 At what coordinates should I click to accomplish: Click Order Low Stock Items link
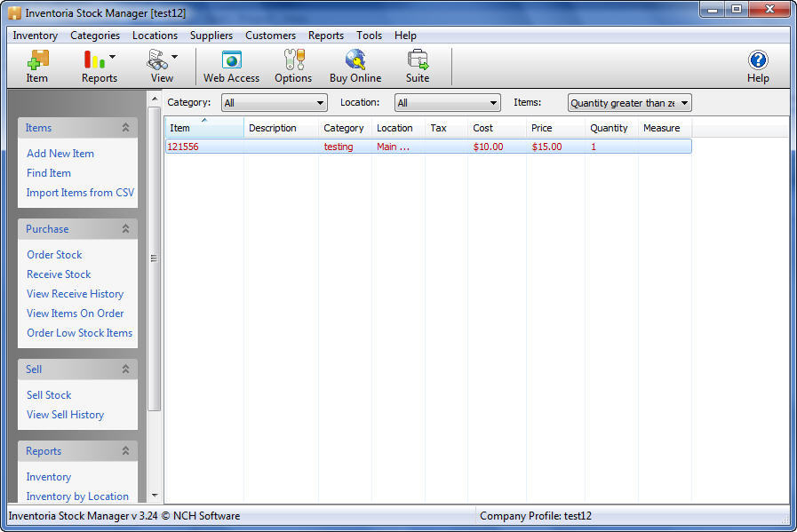(x=80, y=333)
